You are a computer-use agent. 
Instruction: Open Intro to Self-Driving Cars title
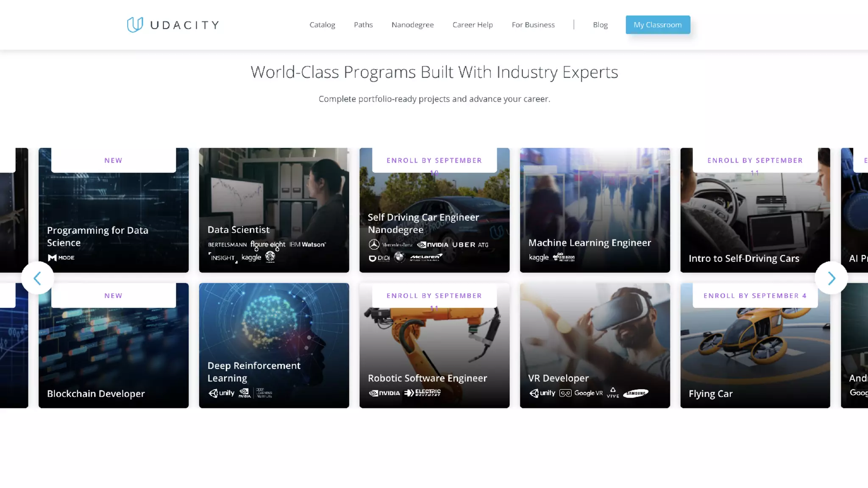tap(744, 258)
